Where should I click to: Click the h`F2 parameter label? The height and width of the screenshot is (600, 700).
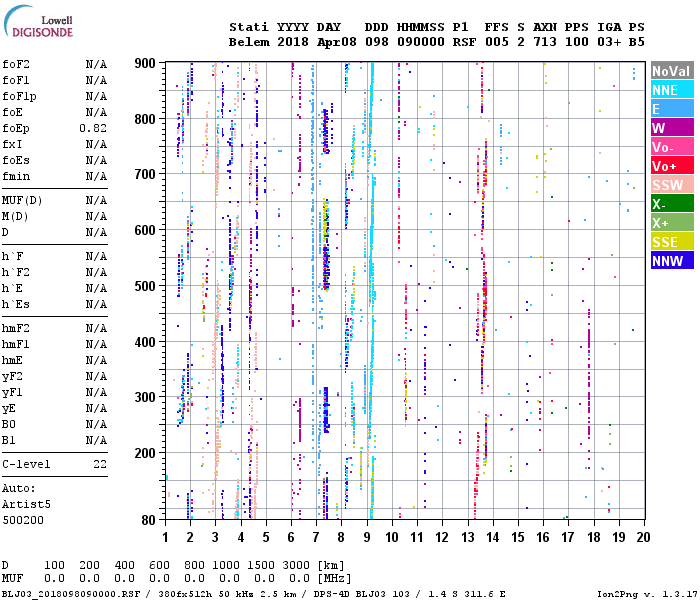coord(16,272)
